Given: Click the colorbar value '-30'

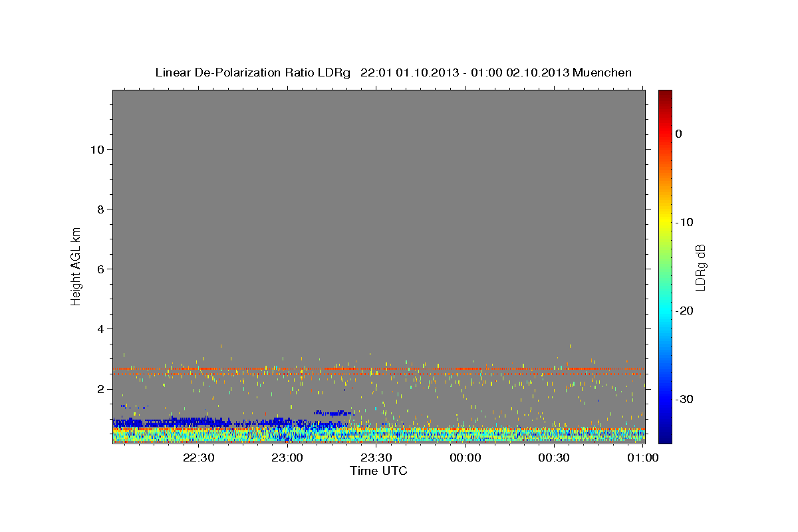Looking at the screenshot, I should 685,399.
